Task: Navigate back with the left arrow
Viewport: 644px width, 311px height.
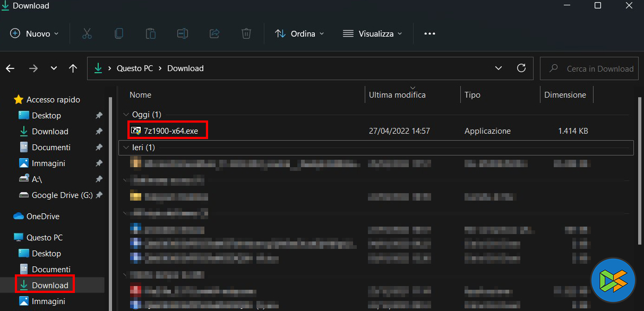Action: coord(10,68)
